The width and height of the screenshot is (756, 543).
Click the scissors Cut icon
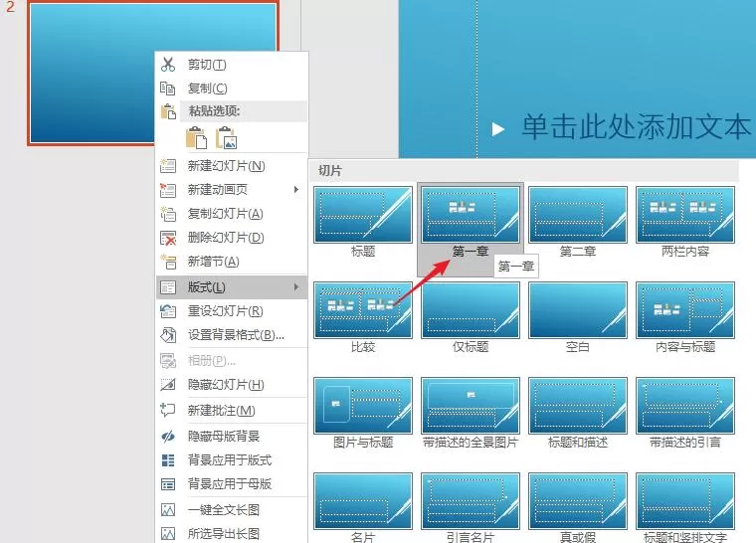[168, 64]
